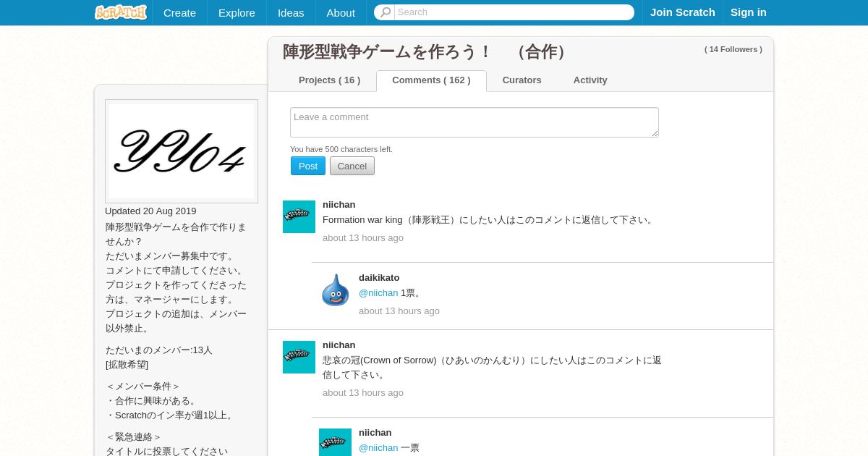Open niichan username on the 一票 reply
This screenshot has height=456, width=868.
point(375,433)
